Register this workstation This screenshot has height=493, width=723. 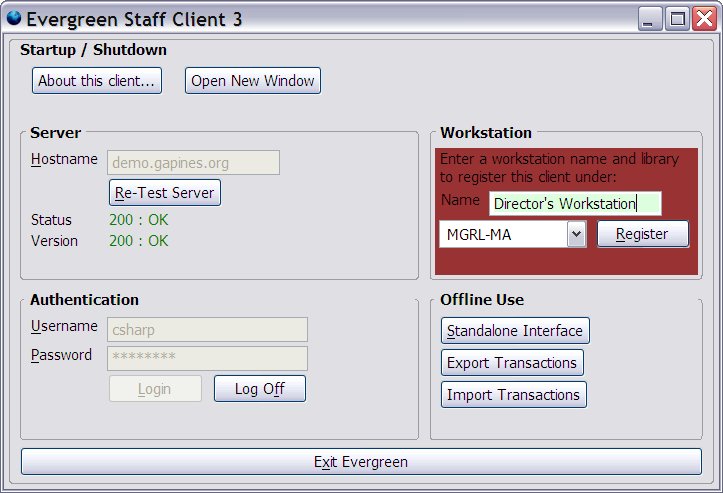coord(643,234)
